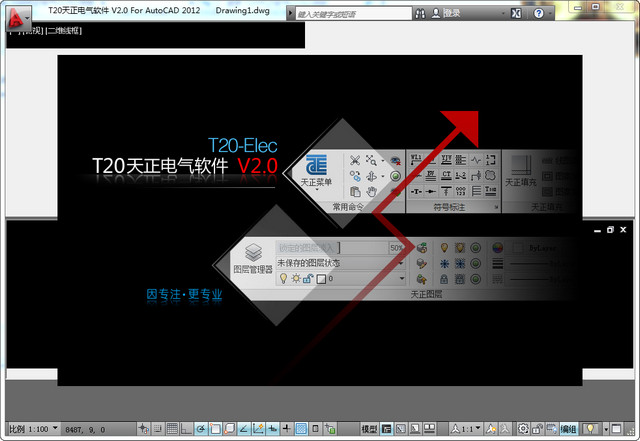The height and width of the screenshot is (441, 640).
Task: Open the annotation scale 1:1 dropdown
Action: [466, 429]
